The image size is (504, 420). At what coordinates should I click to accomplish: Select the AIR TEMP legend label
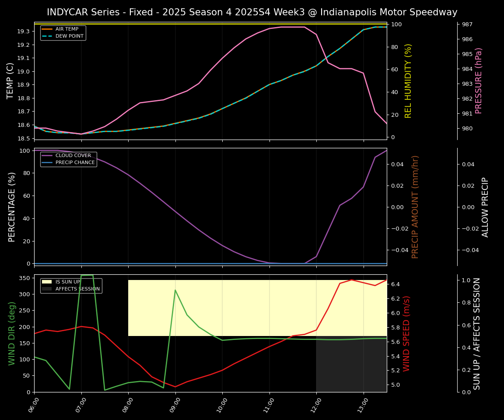coord(67,29)
